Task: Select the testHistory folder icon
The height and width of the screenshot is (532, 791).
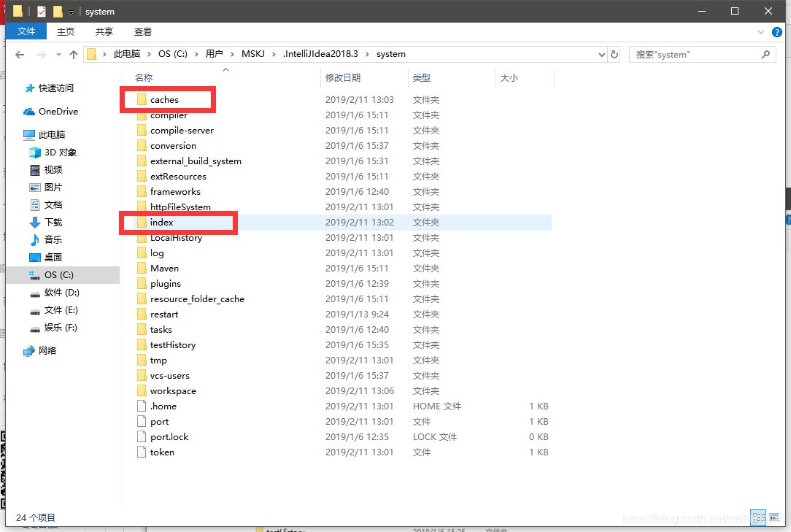Action: click(x=142, y=344)
